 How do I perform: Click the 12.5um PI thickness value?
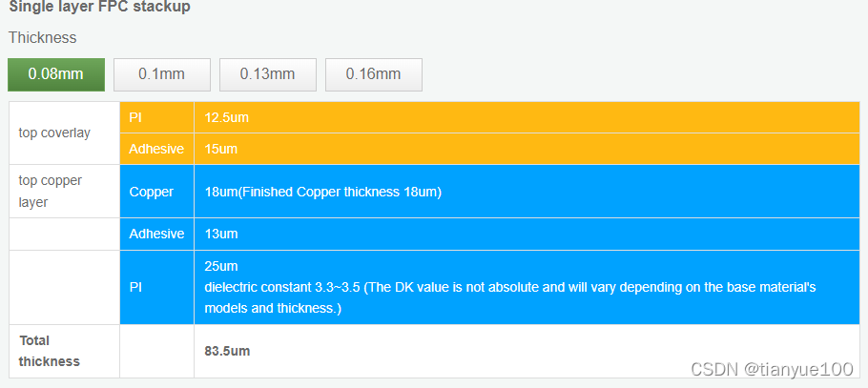pos(227,117)
